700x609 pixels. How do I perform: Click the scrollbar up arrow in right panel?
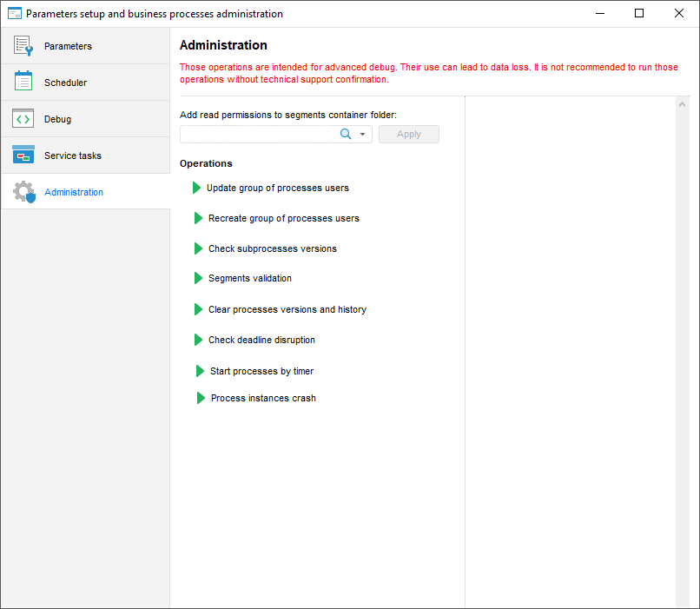point(682,104)
